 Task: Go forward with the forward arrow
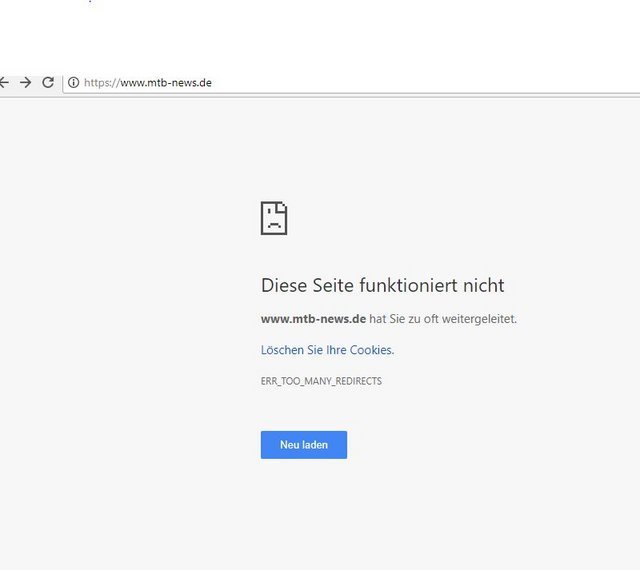(26, 82)
